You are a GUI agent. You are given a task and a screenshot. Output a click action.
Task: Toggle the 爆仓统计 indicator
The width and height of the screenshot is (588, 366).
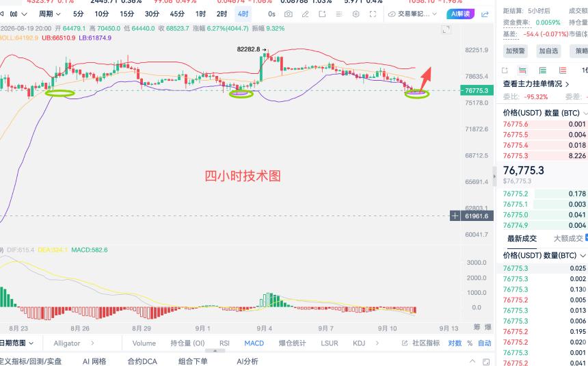pos(292,343)
